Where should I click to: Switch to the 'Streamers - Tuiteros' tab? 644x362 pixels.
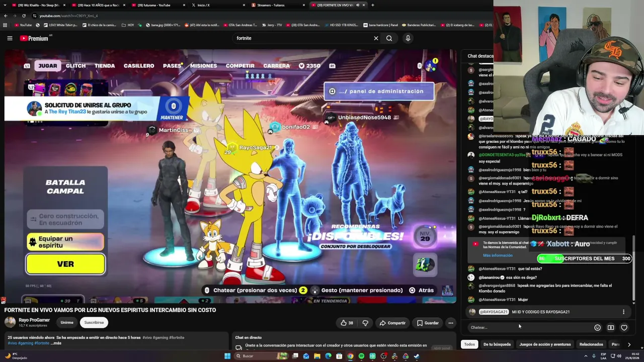tap(277, 5)
